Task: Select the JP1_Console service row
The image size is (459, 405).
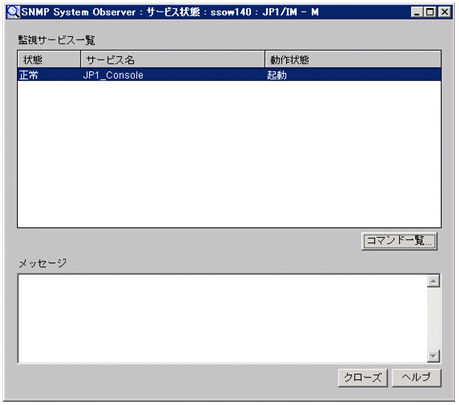Action: tap(229, 75)
